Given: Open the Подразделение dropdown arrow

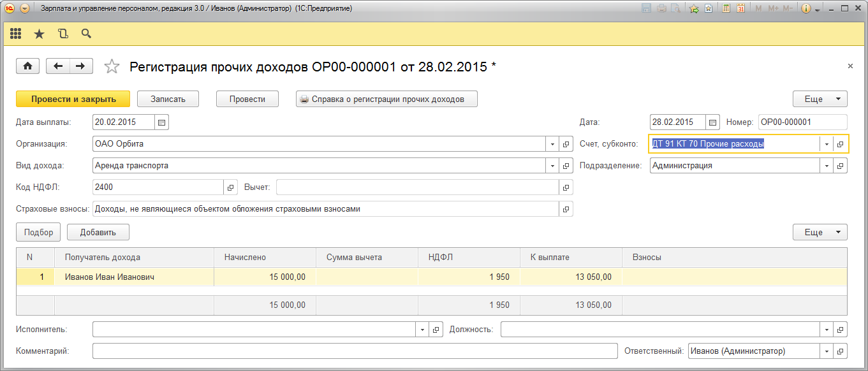Looking at the screenshot, I should tap(827, 166).
